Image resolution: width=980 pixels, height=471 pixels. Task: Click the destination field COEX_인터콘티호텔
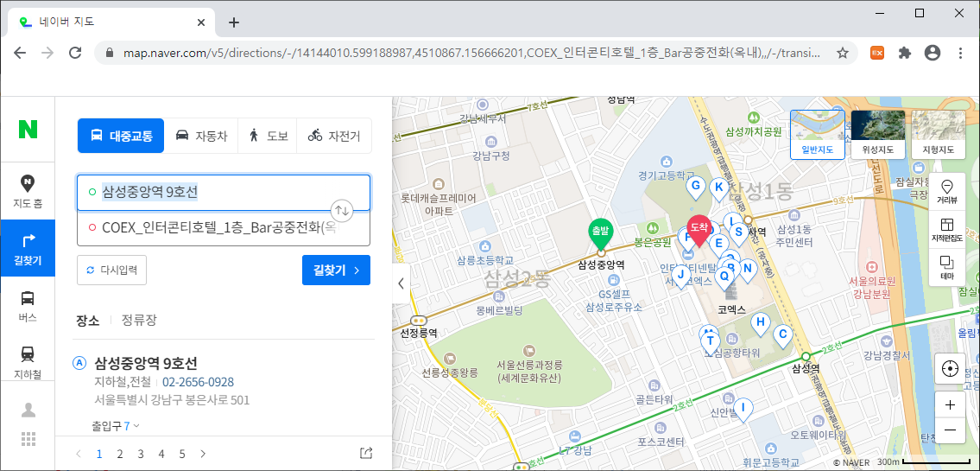click(x=224, y=227)
